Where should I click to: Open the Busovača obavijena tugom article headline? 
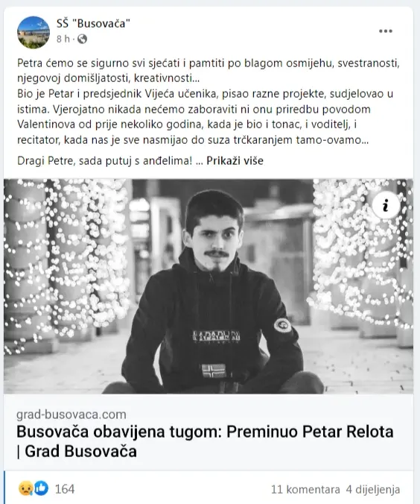205,441
